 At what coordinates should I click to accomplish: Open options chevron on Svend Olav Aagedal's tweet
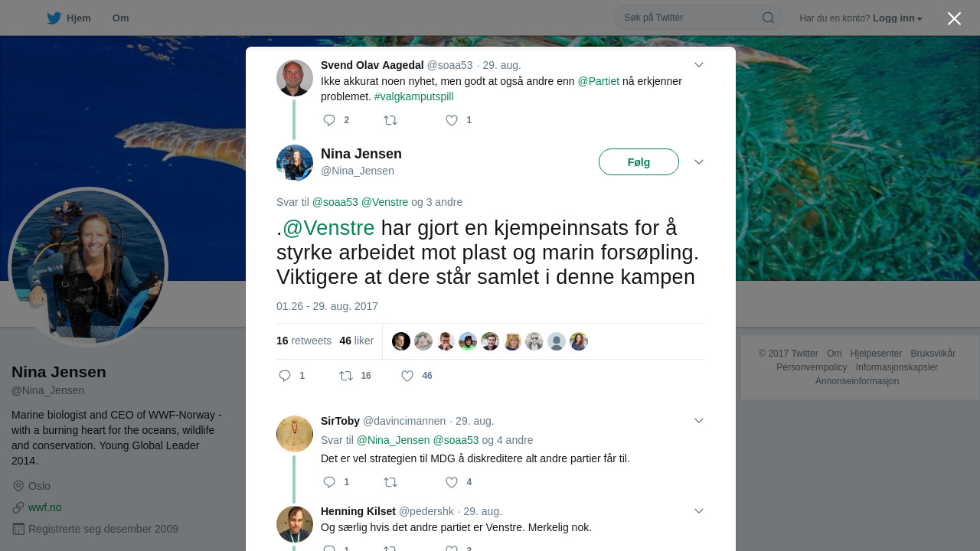pyautogui.click(x=699, y=65)
